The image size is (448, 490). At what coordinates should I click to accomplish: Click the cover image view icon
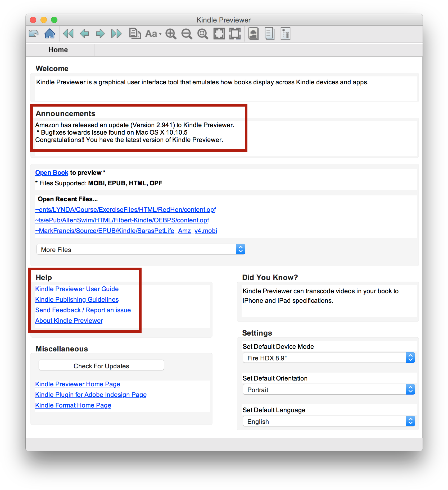coord(254,34)
